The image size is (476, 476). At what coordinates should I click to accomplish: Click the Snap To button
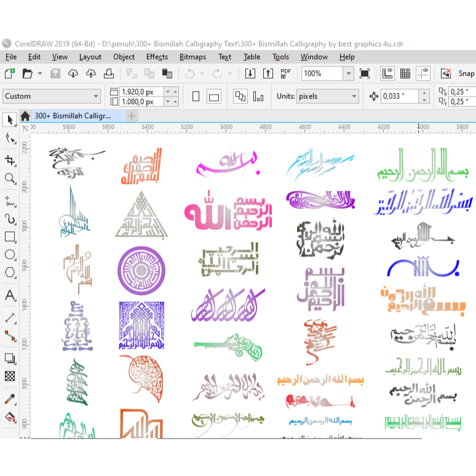(466, 73)
